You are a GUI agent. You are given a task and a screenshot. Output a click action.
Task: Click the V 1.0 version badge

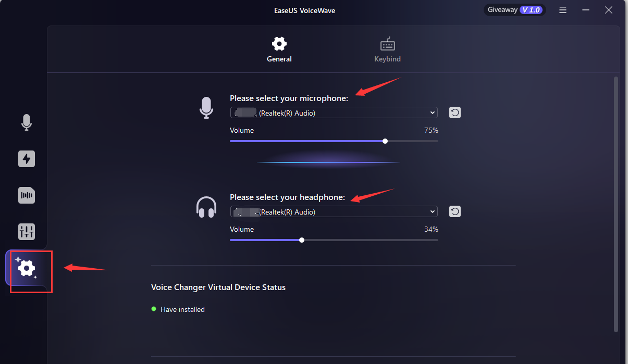531,9
